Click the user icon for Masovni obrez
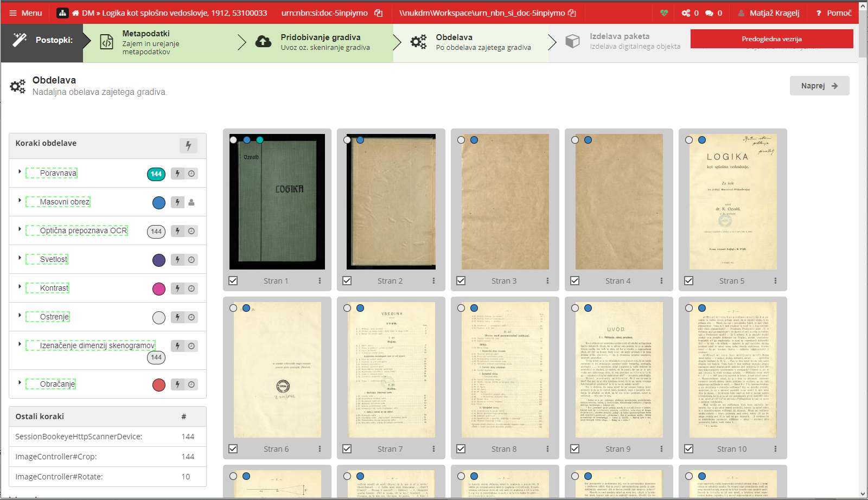The height and width of the screenshot is (500, 868). (x=192, y=202)
